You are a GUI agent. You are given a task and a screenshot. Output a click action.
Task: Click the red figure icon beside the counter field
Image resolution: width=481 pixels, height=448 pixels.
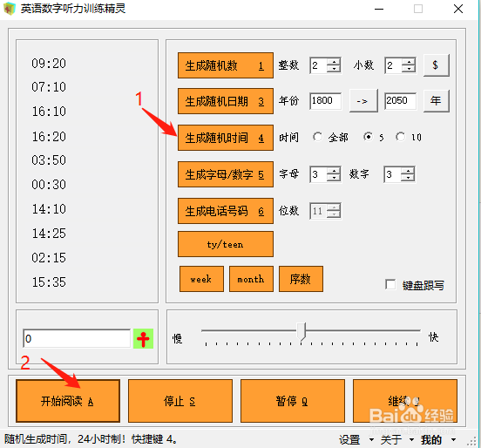(143, 339)
